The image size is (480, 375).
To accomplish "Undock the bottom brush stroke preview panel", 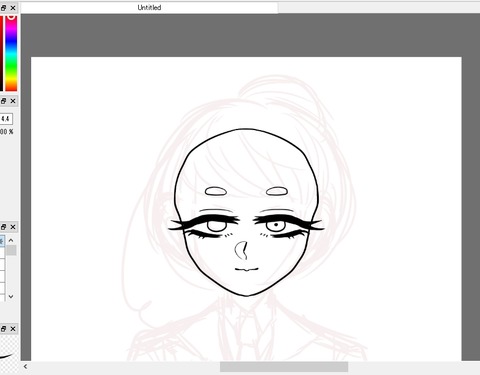I will (x=3, y=329).
